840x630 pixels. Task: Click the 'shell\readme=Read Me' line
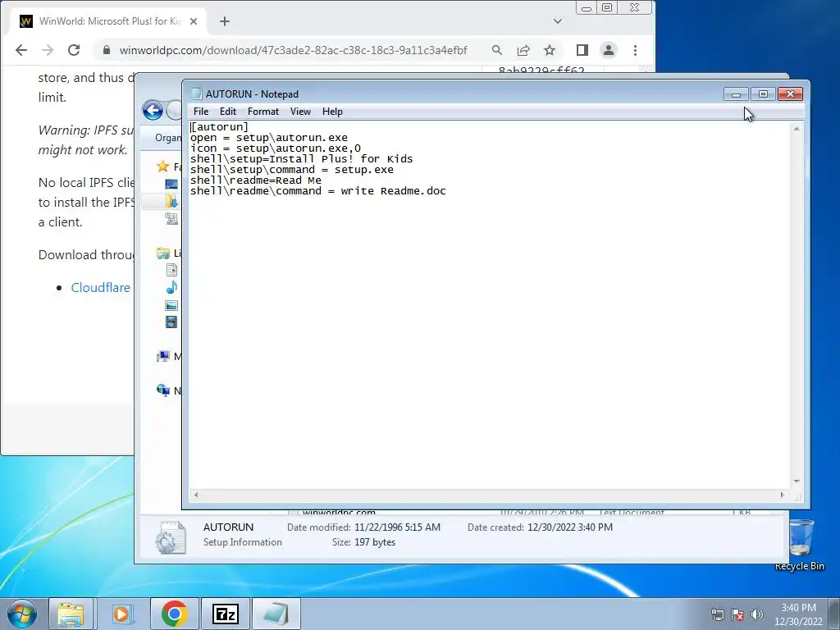click(256, 180)
